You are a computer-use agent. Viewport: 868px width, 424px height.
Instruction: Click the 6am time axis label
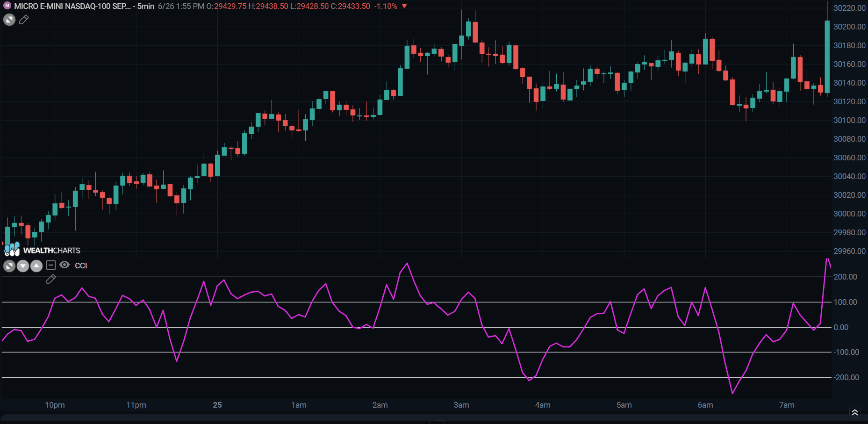click(705, 405)
